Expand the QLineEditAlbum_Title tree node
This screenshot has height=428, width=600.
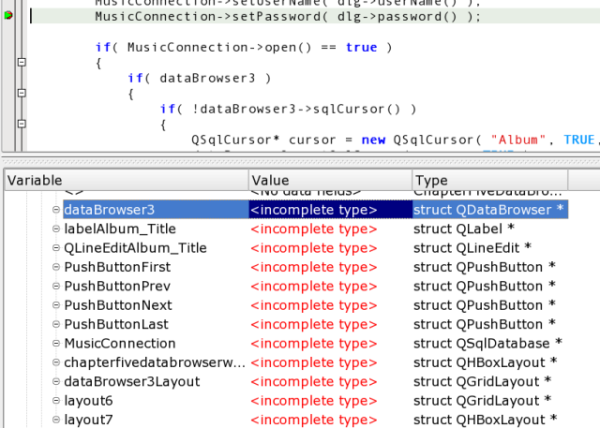(56, 248)
